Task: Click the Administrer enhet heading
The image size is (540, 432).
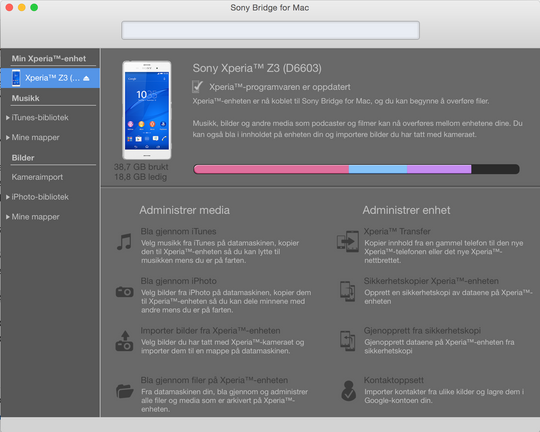Action: [x=406, y=210]
